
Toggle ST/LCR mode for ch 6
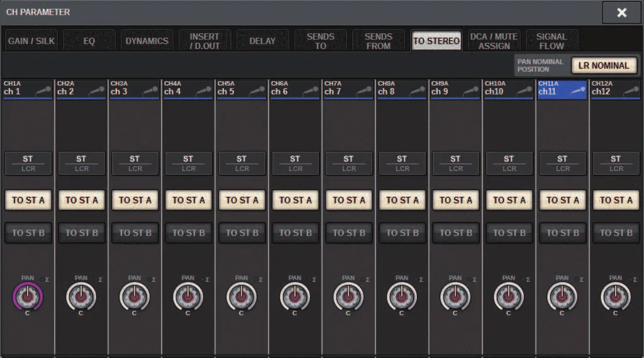click(296, 163)
